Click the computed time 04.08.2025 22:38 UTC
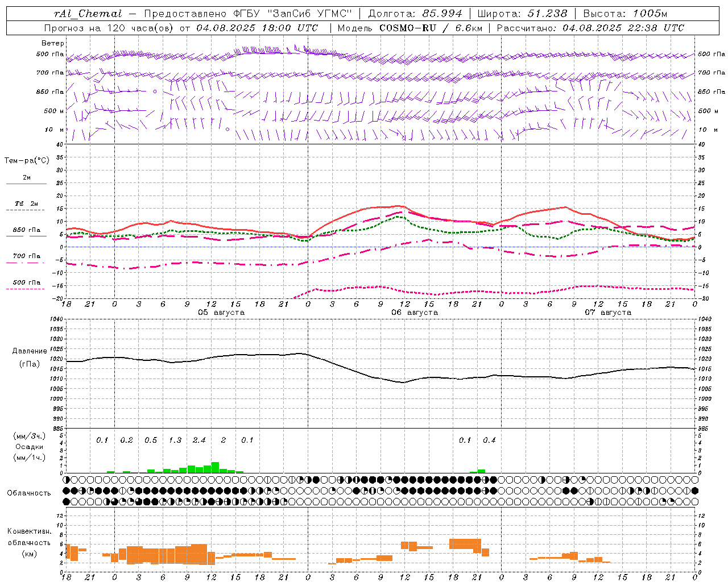The image size is (728, 582). pyautogui.click(x=623, y=28)
